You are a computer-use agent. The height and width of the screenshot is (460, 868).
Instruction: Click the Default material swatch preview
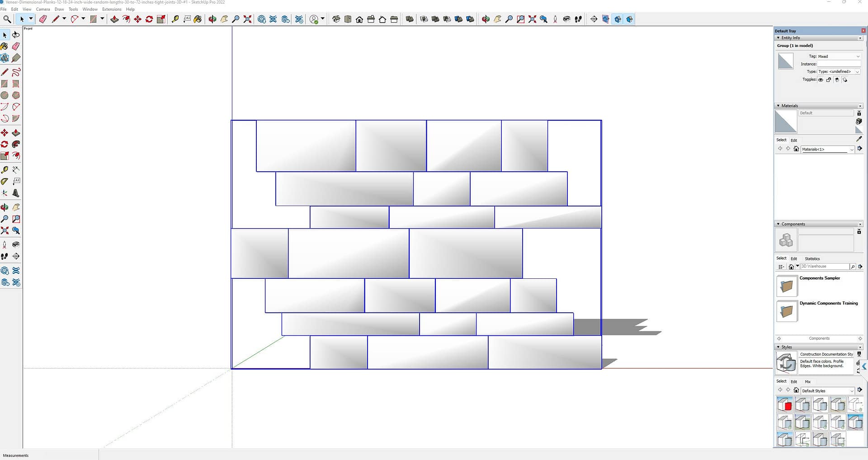(x=785, y=122)
